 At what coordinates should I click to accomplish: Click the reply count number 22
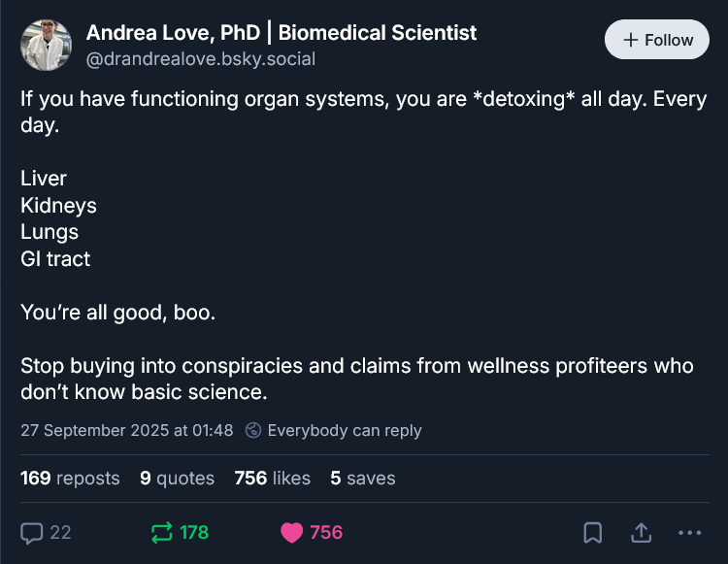click(x=60, y=532)
